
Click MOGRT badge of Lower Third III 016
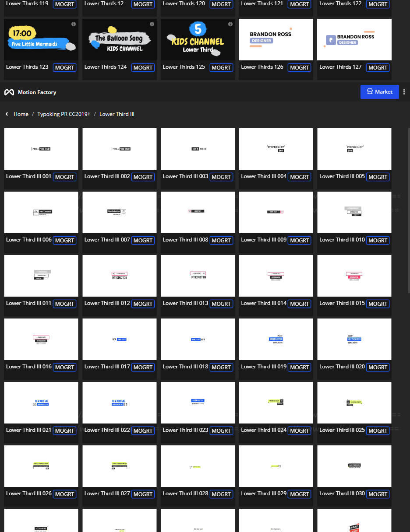click(64, 367)
